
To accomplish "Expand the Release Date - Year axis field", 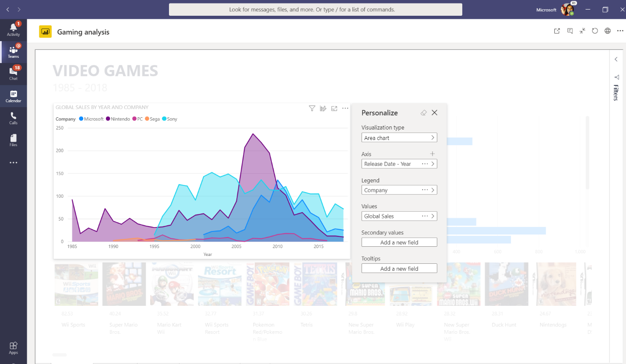I will (x=433, y=164).
